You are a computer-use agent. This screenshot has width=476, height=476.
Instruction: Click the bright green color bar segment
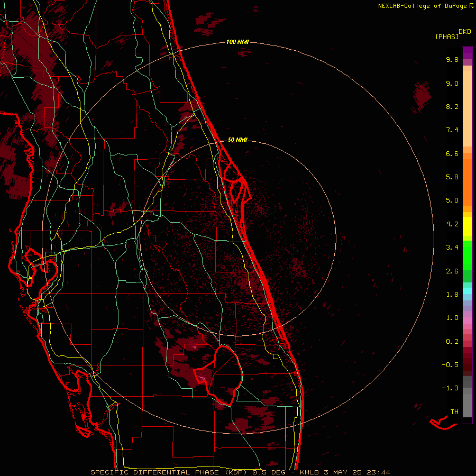click(467, 255)
